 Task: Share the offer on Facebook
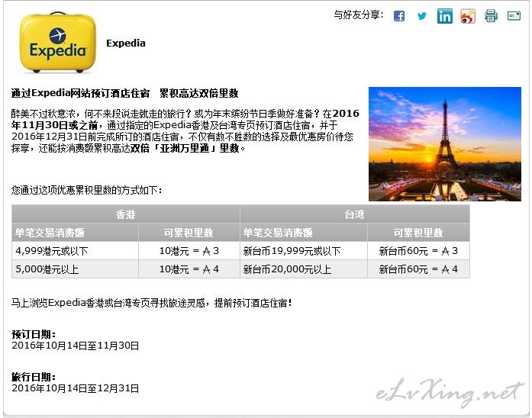(x=399, y=16)
